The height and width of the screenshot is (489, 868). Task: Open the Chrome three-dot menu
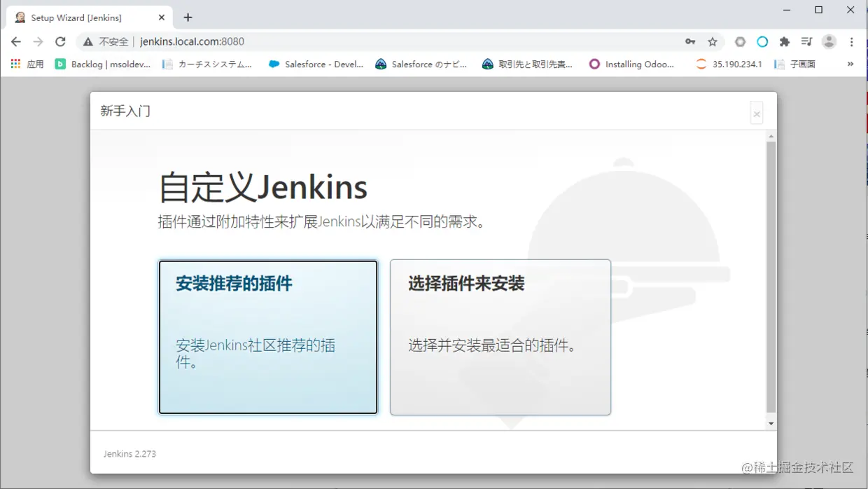(851, 42)
